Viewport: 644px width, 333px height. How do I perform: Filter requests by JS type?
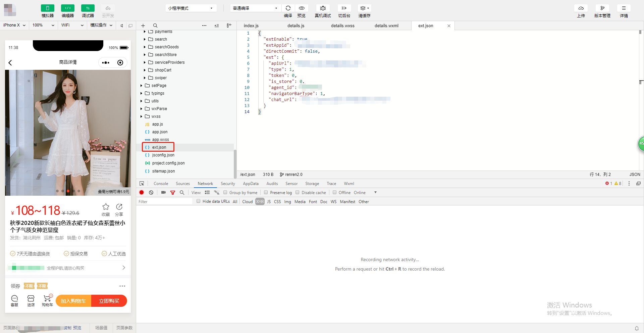(x=269, y=201)
